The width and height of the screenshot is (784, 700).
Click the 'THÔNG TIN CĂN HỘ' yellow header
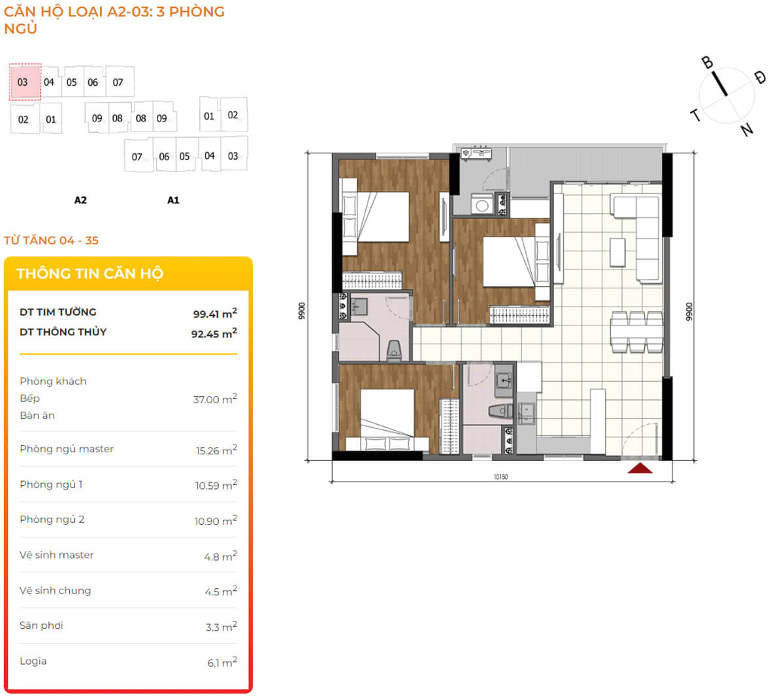point(90,274)
